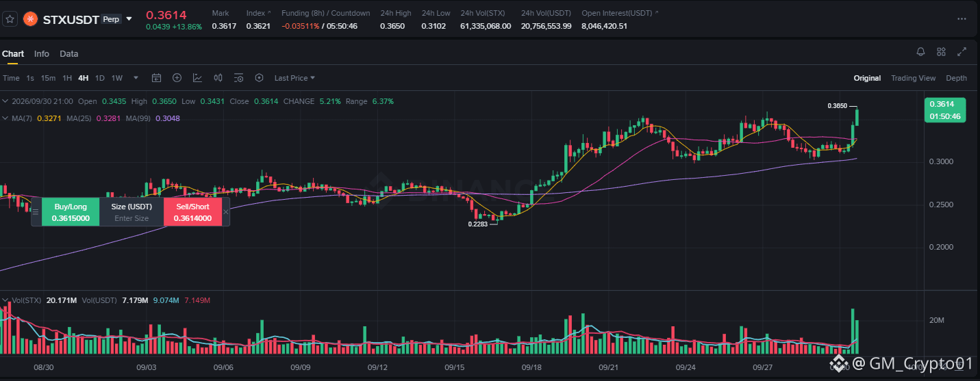
Task: Click the Buy/Long button
Action: [71, 212]
